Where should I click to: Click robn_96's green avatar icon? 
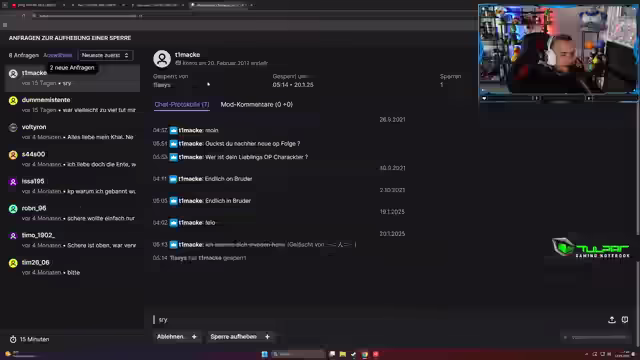tap(13, 209)
